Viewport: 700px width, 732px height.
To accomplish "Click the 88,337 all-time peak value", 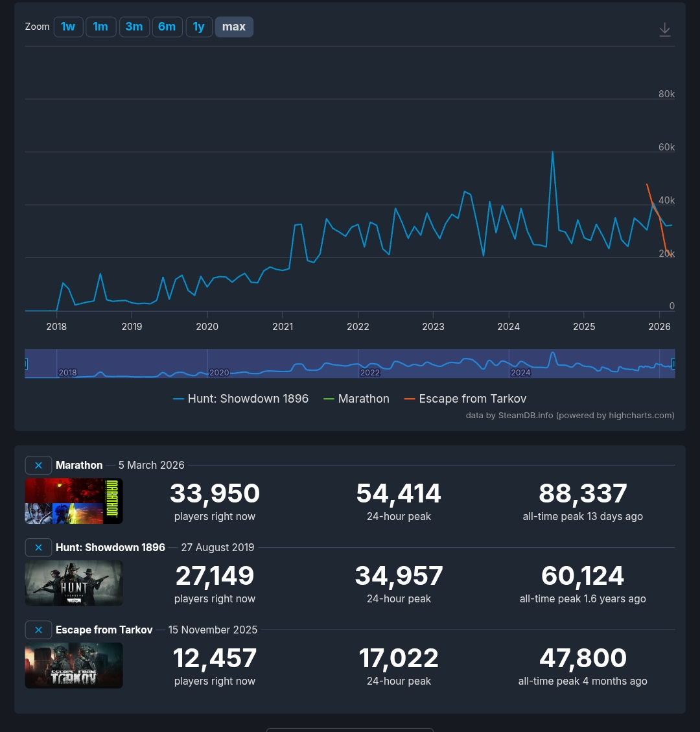I will [x=583, y=493].
